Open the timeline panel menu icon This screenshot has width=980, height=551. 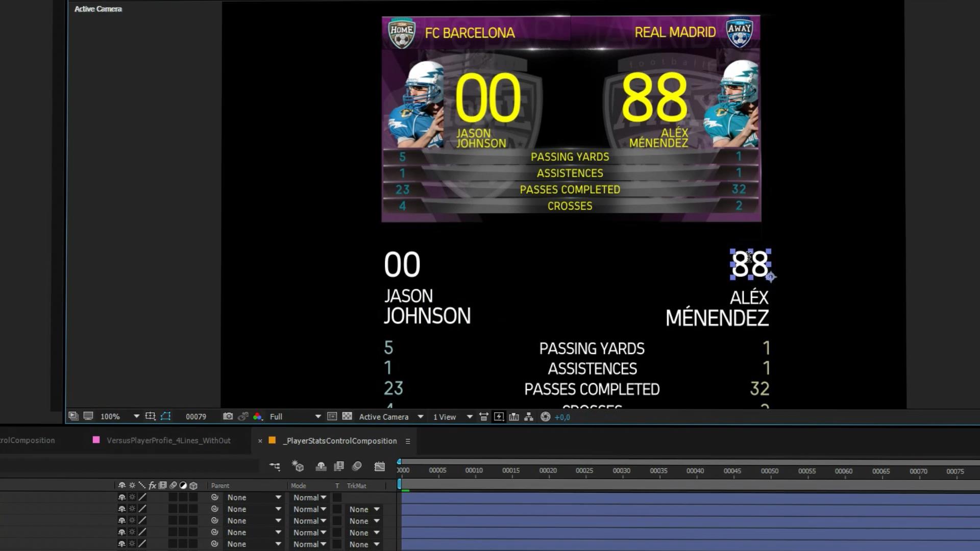point(407,441)
